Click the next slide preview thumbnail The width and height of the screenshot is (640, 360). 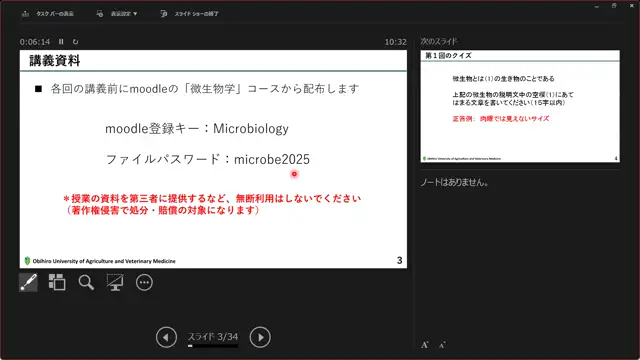pyautogui.click(x=520, y=106)
